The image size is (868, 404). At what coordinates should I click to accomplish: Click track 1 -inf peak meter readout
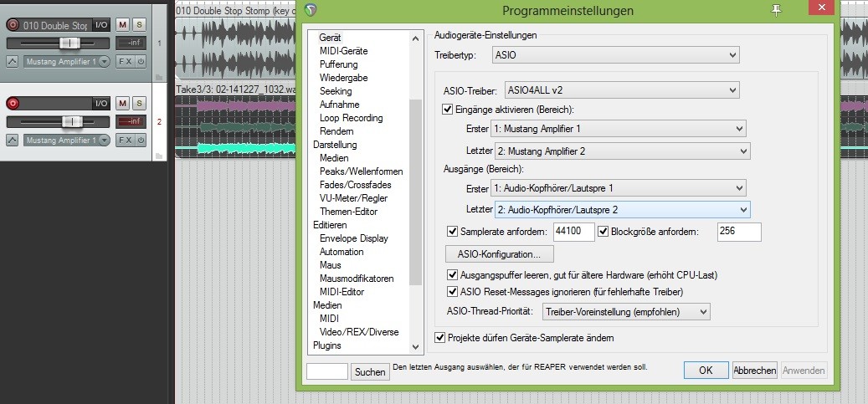click(131, 43)
